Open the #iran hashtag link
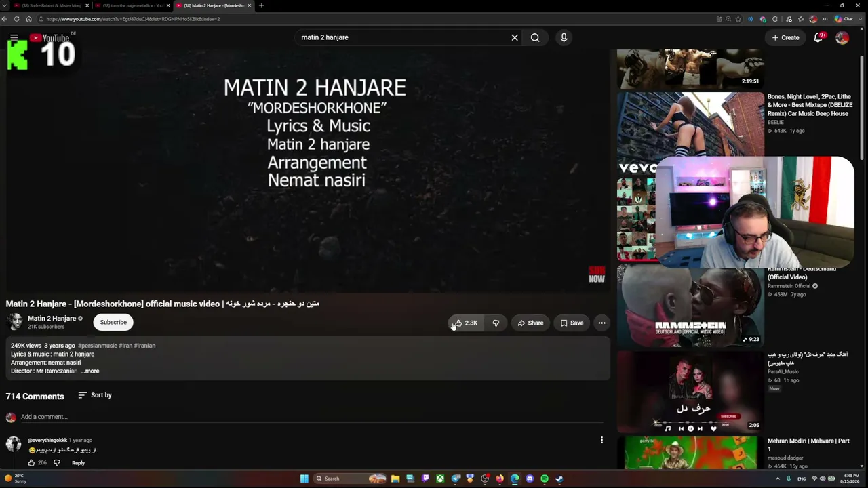The width and height of the screenshot is (868, 488). click(125, 346)
